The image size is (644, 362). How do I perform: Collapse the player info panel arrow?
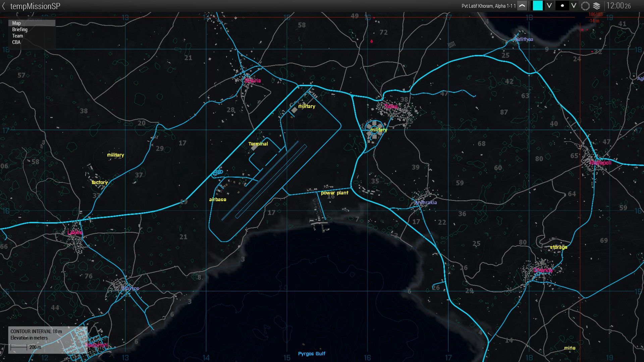[522, 6]
